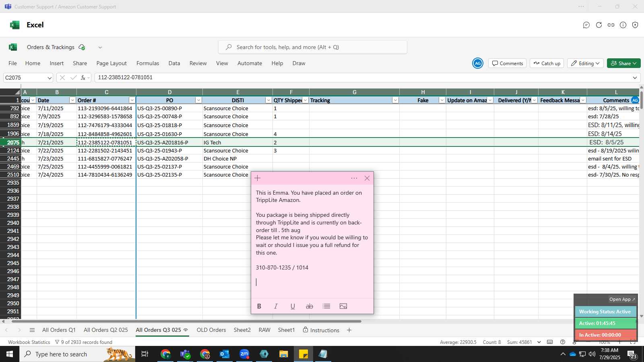Open the Editing mode dropdown
The width and height of the screenshot is (644, 362).
click(585, 63)
